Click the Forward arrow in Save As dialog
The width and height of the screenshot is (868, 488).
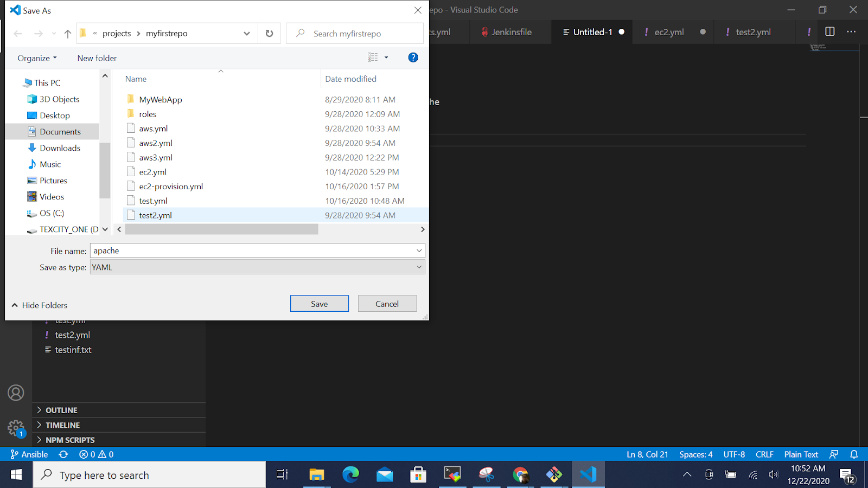[x=39, y=34]
